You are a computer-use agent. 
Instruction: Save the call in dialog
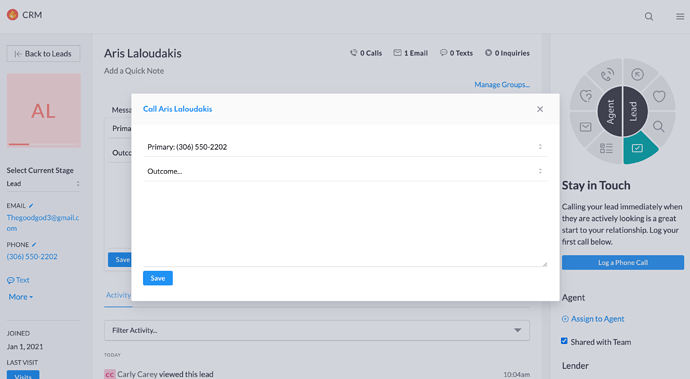point(158,278)
